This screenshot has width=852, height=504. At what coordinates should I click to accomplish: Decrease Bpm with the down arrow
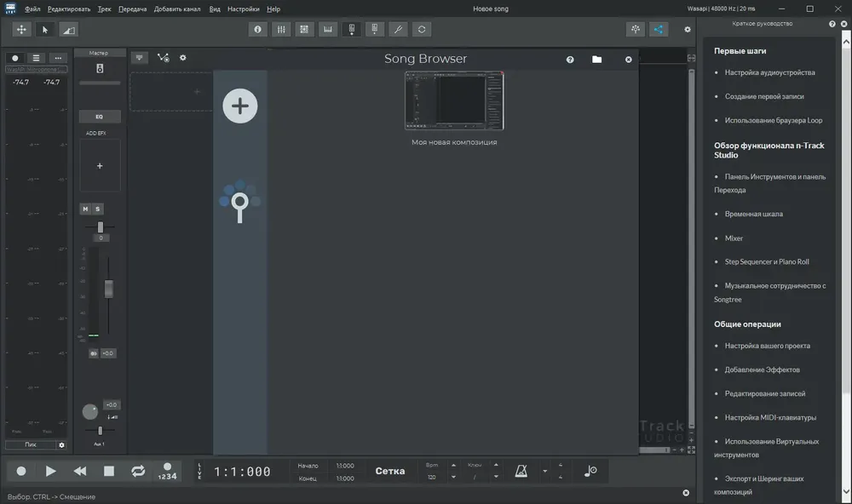[453, 477]
